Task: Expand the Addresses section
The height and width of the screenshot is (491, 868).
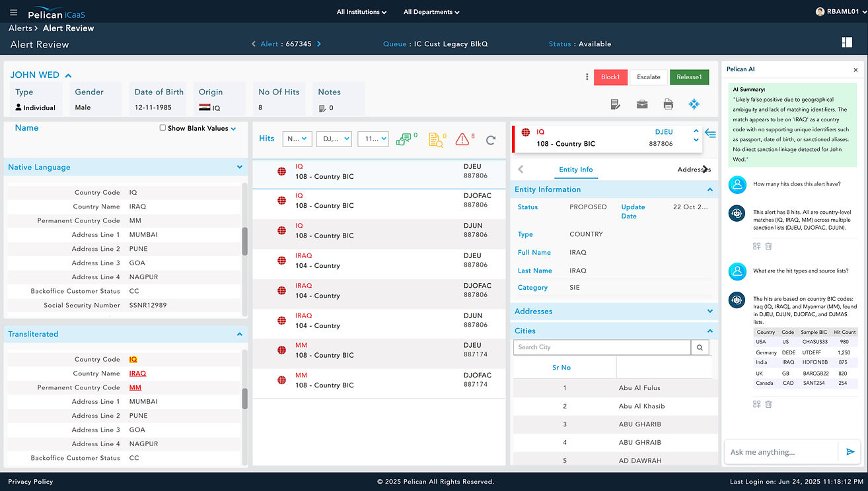Action: coord(710,311)
